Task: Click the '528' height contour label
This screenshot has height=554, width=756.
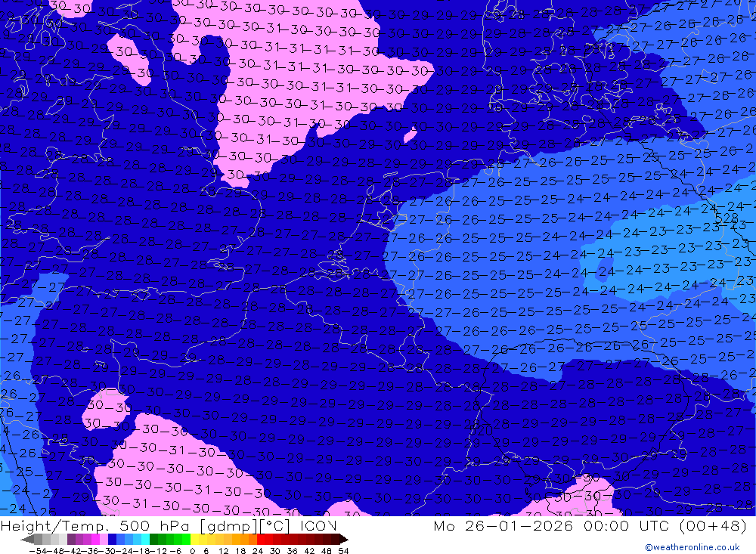Action: pyautogui.click(x=726, y=218)
